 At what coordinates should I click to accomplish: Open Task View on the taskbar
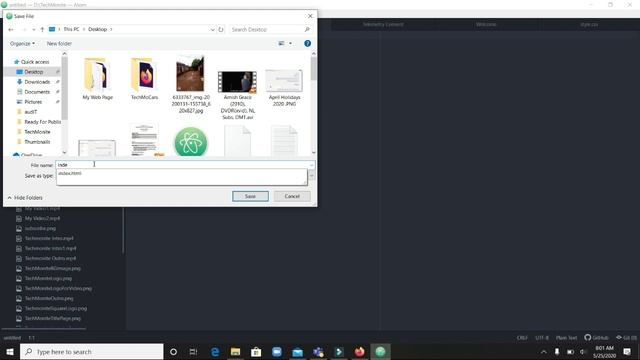click(193, 351)
